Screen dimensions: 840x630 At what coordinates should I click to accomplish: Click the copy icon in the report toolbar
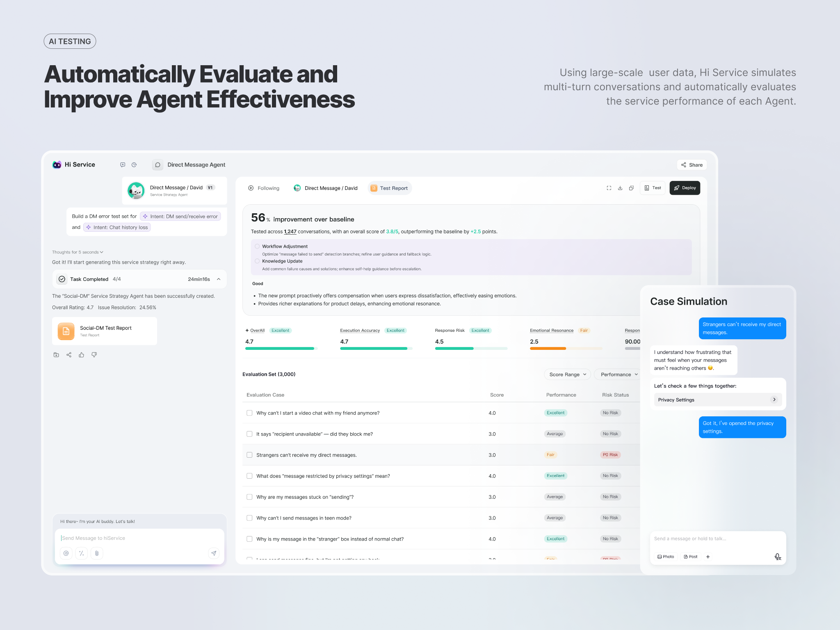[631, 188]
